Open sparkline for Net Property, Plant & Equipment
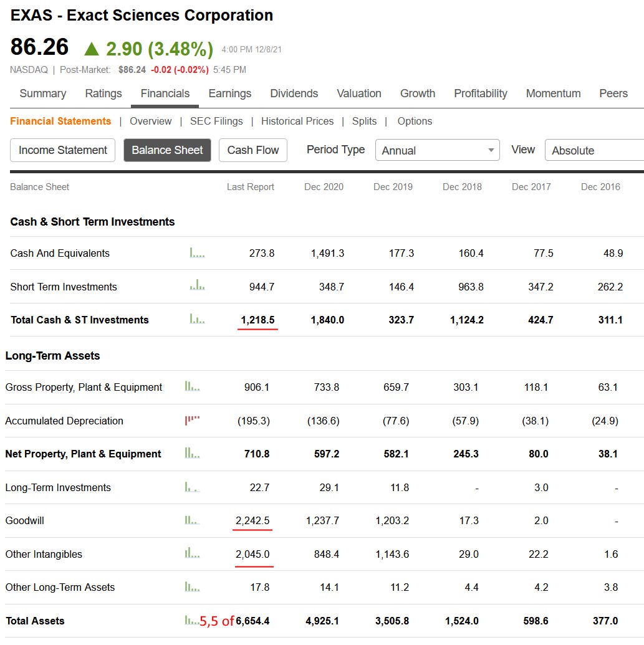Image resolution: width=644 pixels, height=645 pixels. tap(192, 453)
